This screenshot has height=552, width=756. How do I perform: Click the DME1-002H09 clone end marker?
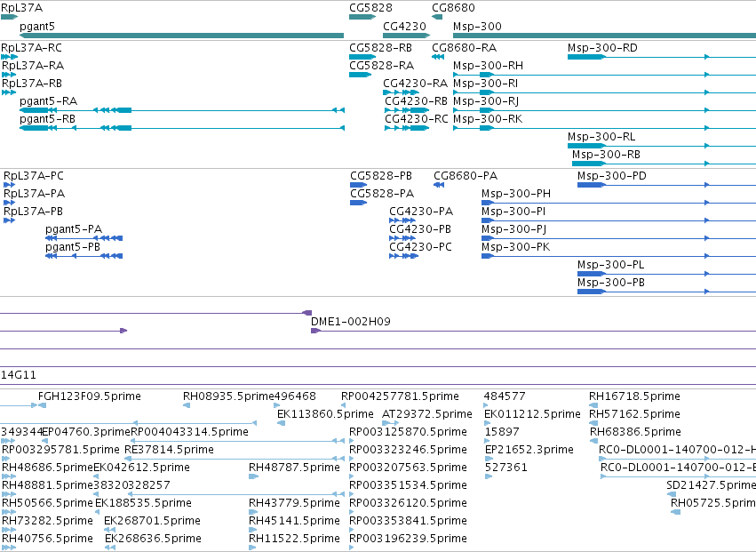point(315,331)
